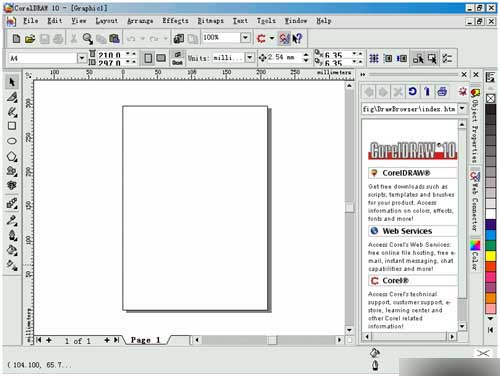Open the Layout menu

(x=107, y=21)
